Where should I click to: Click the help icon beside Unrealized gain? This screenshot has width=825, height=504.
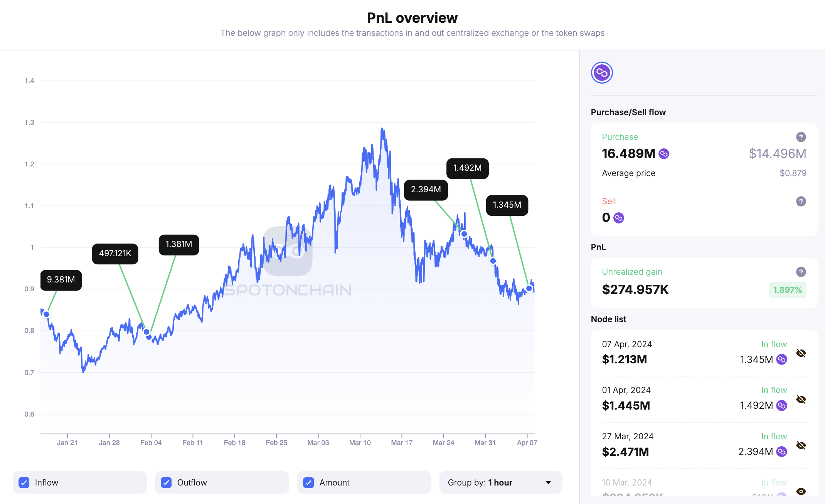800,272
